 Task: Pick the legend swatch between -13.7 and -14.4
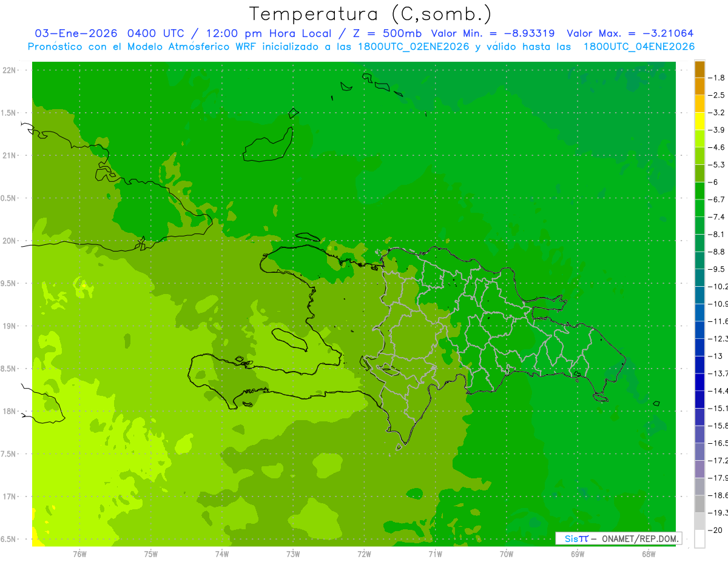(x=700, y=382)
